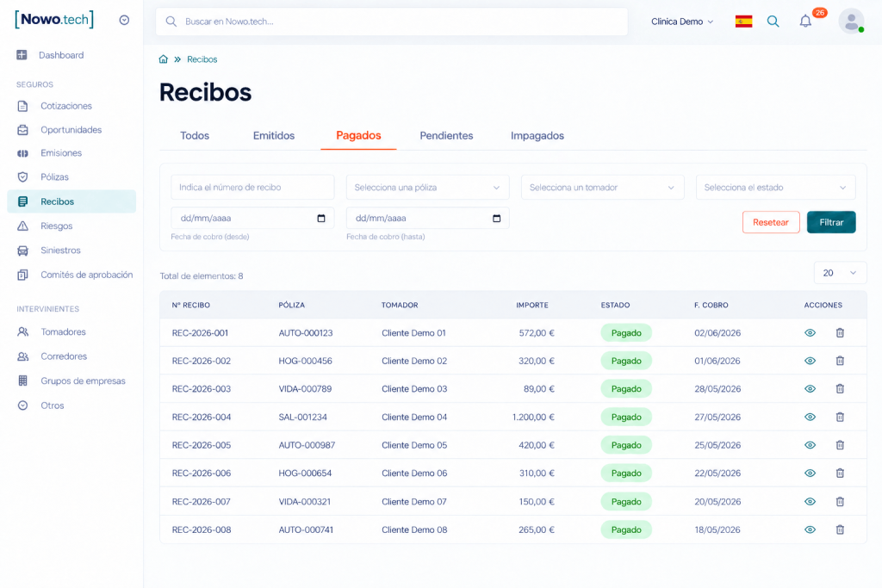Open Tomadores in the sidebar
Screen dimensions: 882x588
71,331
